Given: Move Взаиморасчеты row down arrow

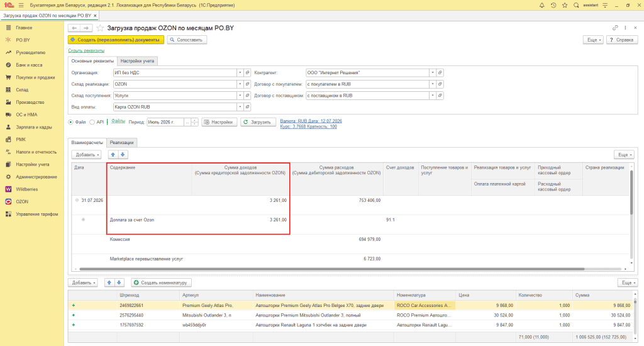Looking at the screenshot, I should click(x=123, y=155).
